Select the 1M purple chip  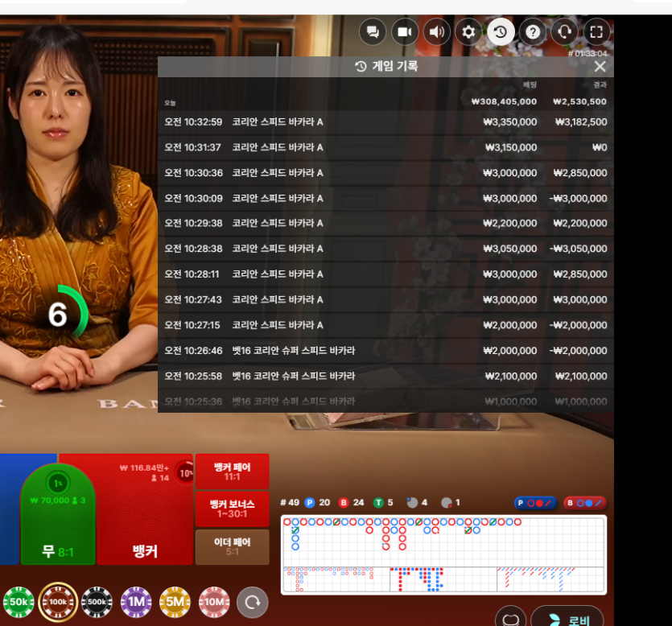(x=136, y=602)
